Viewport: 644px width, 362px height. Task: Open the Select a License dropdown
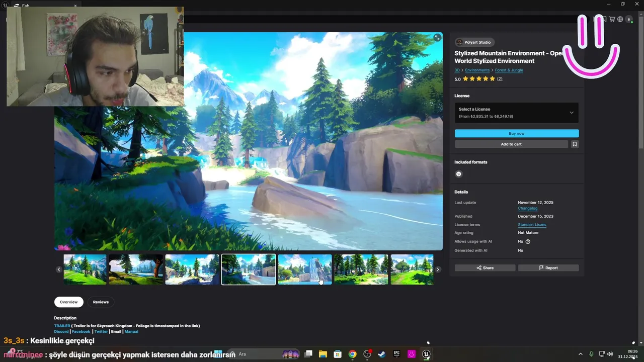[516, 113]
